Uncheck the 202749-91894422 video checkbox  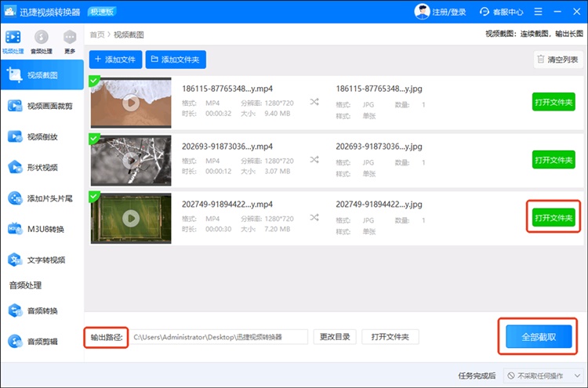pyautogui.click(x=94, y=196)
